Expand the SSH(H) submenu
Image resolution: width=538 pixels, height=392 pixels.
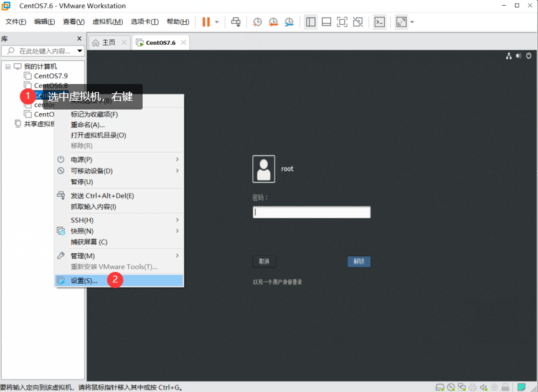coord(119,220)
